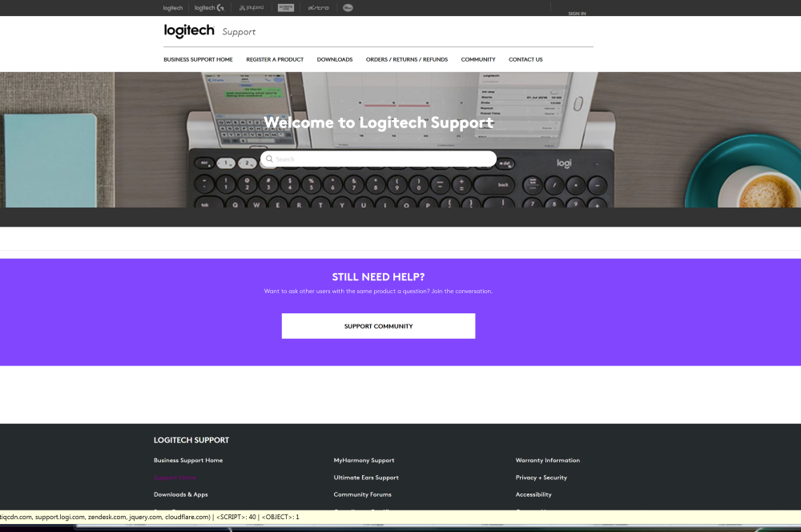Open the Downloads menu item

[x=335, y=59]
